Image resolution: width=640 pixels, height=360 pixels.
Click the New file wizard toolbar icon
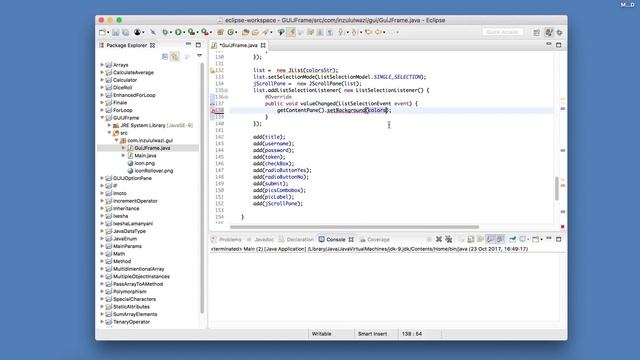(x=102, y=32)
